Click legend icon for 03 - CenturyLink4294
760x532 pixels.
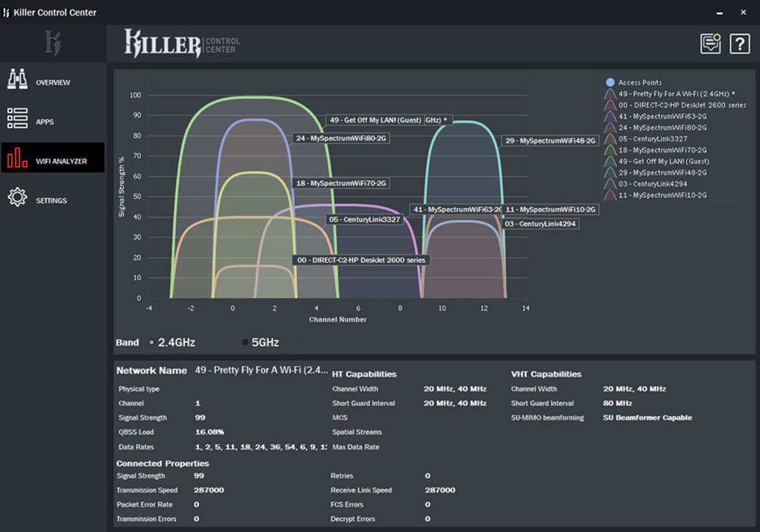(x=610, y=184)
